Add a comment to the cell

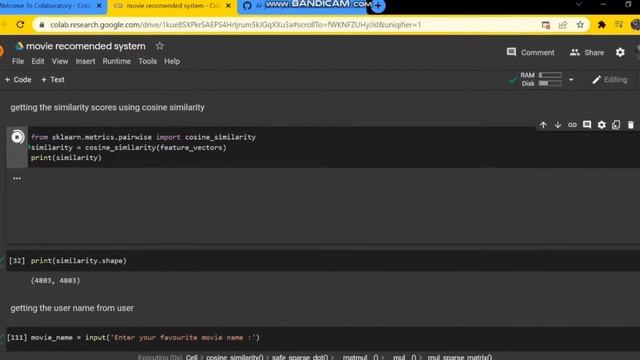[x=587, y=125]
